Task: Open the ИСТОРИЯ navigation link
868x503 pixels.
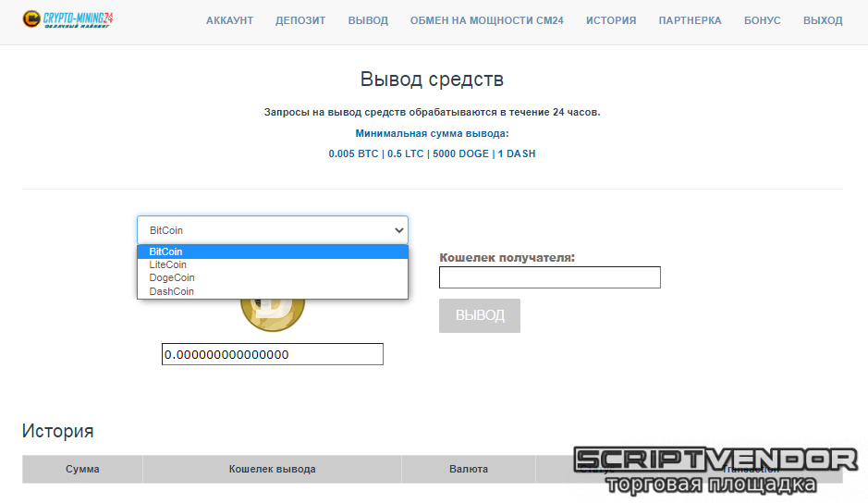Action: coord(610,20)
